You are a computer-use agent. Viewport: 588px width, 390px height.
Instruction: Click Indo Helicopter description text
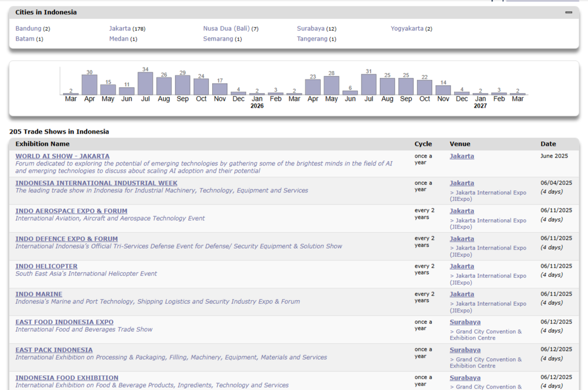tap(86, 274)
